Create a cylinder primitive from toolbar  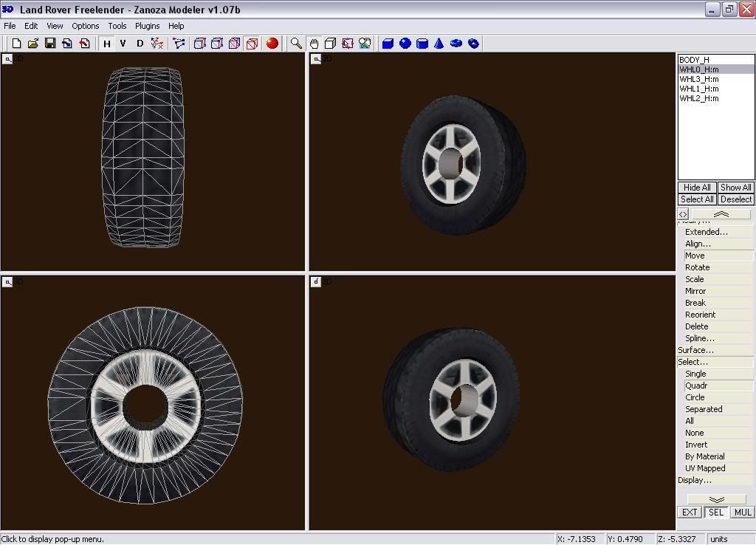422,44
